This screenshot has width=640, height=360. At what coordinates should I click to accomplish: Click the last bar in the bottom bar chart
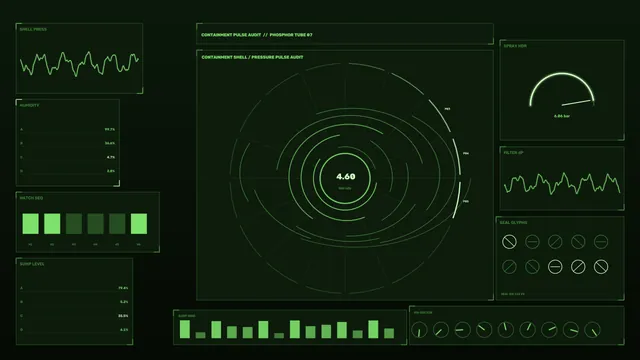[x=389, y=333]
